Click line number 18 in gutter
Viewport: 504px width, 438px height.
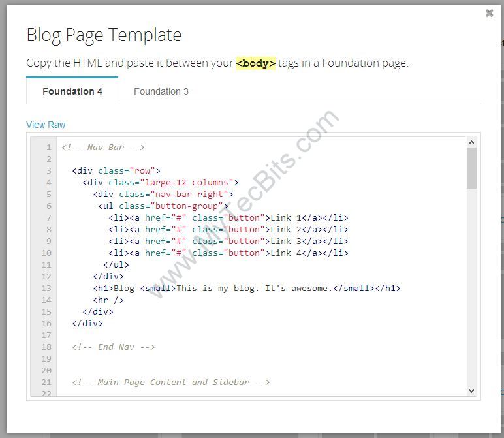pos(46,347)
